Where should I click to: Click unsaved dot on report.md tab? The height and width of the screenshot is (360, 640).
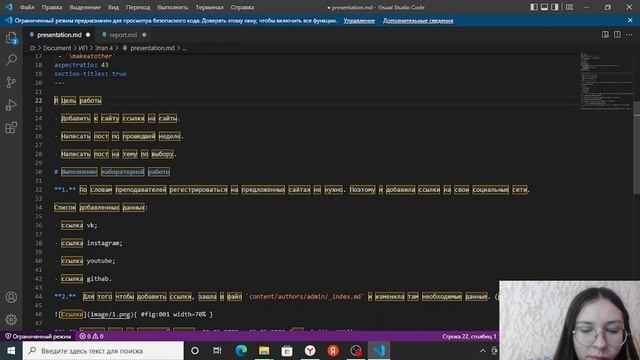click(144, 35)
